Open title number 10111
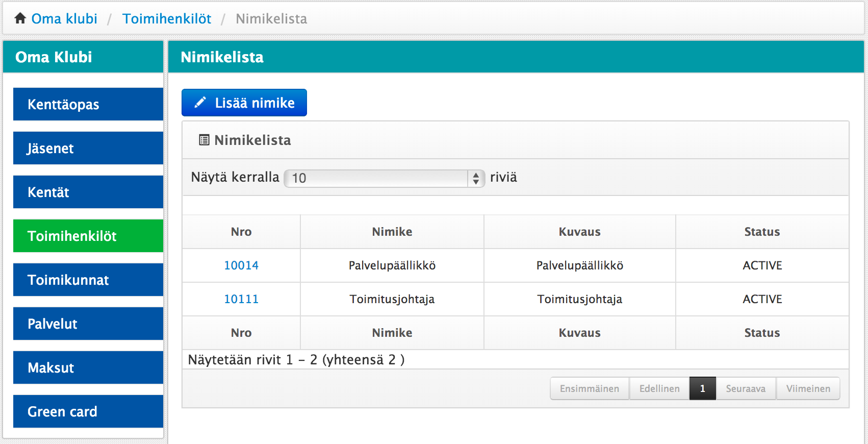 tap(241, 299)
